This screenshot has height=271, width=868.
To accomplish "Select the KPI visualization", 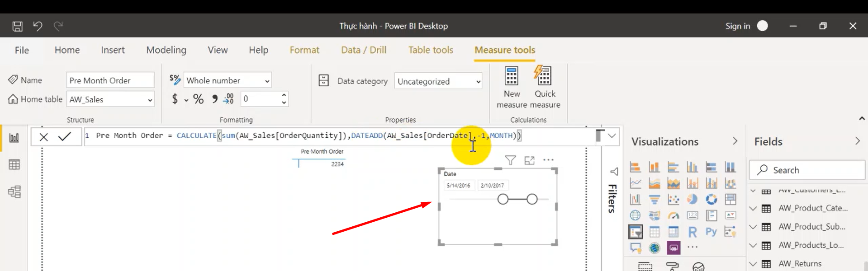I will [730, 215].
